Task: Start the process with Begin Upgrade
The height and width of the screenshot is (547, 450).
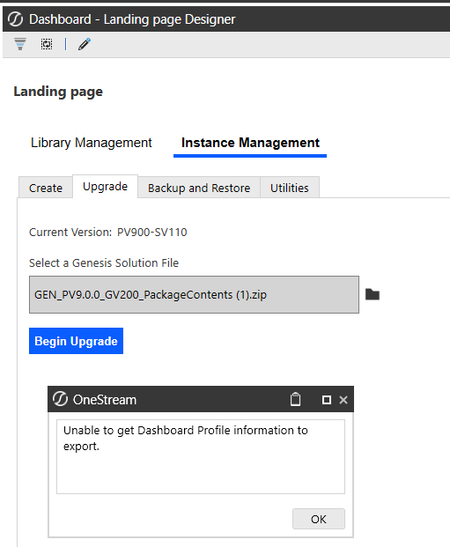Action: (76, 341)
